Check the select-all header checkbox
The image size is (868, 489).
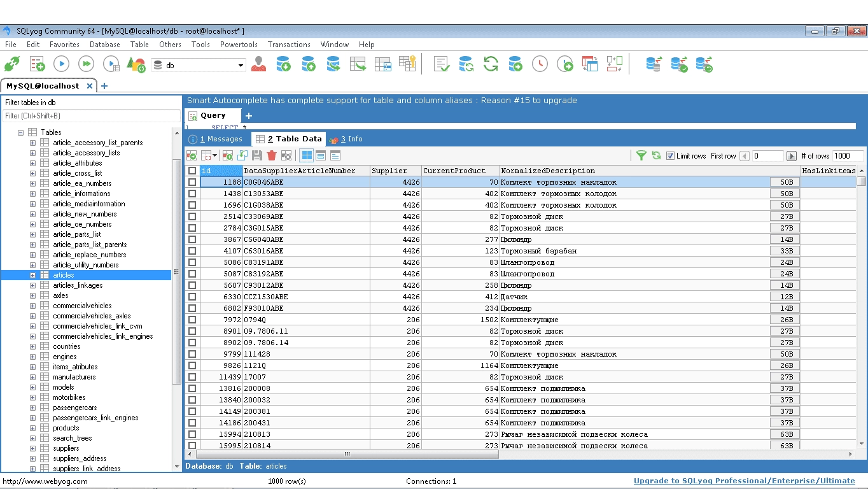(x=192, y=171)
